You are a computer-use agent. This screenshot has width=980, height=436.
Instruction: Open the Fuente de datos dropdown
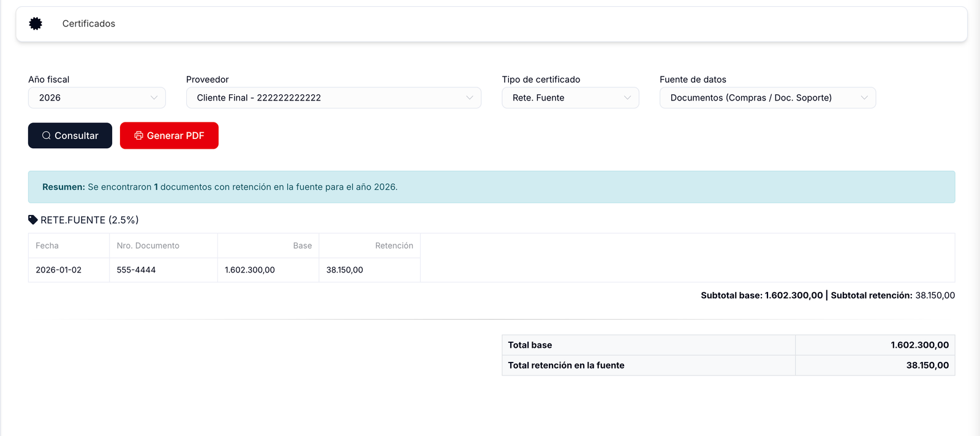[767, 98]
